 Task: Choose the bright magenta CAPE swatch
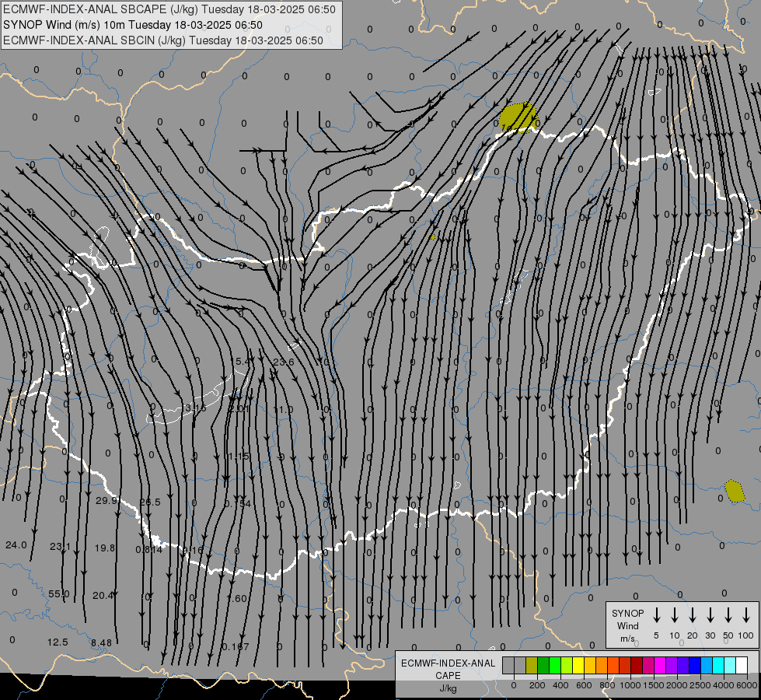point(660,665)
